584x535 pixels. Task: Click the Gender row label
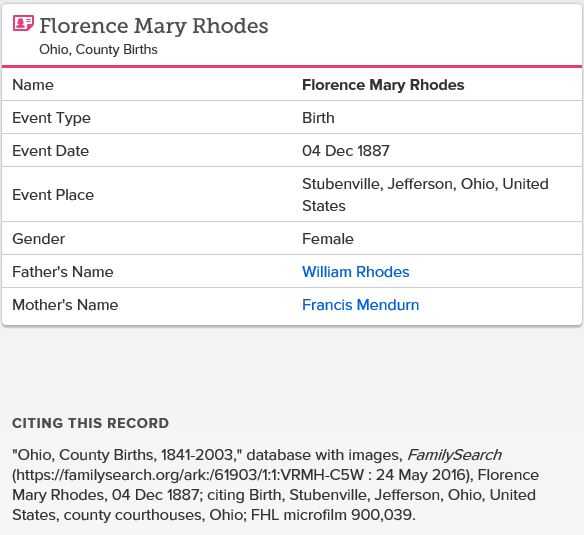pyautogui.click(x=38, y=239)
